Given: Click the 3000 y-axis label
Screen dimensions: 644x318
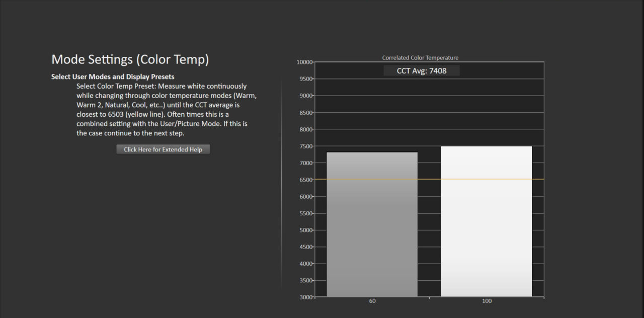Looking at the screenshot, I should pyautogui.click(x=306, y=297).
